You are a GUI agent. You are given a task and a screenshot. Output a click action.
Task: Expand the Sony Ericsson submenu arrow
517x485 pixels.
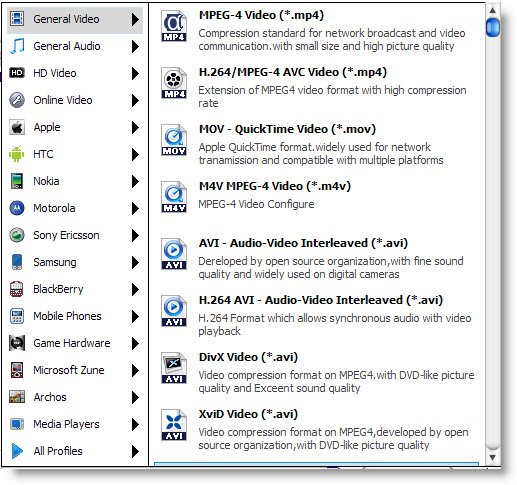135,235
